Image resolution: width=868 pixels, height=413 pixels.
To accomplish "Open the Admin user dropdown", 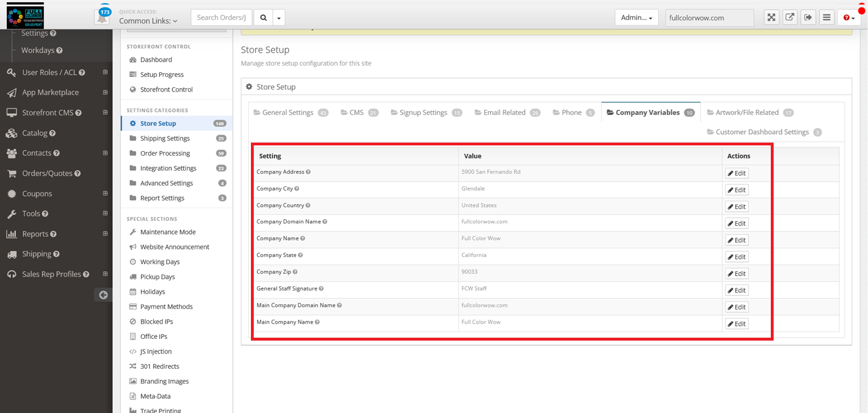I will point(636,18).
